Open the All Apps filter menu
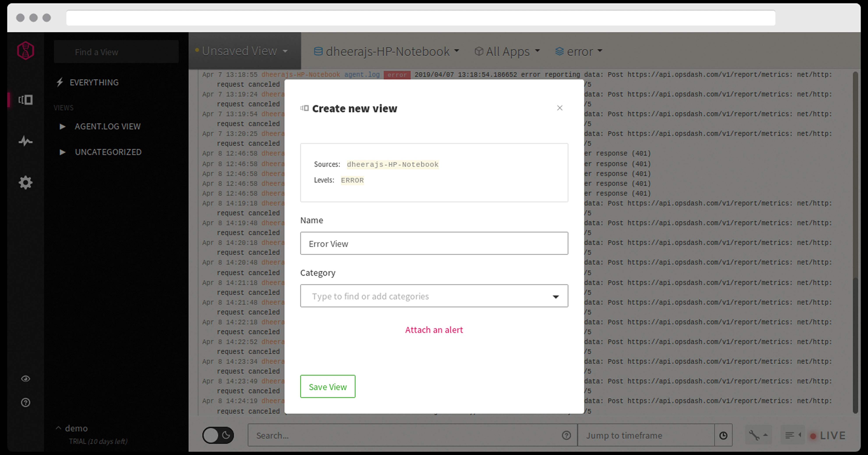868x455 pixels. pos(507,51)
